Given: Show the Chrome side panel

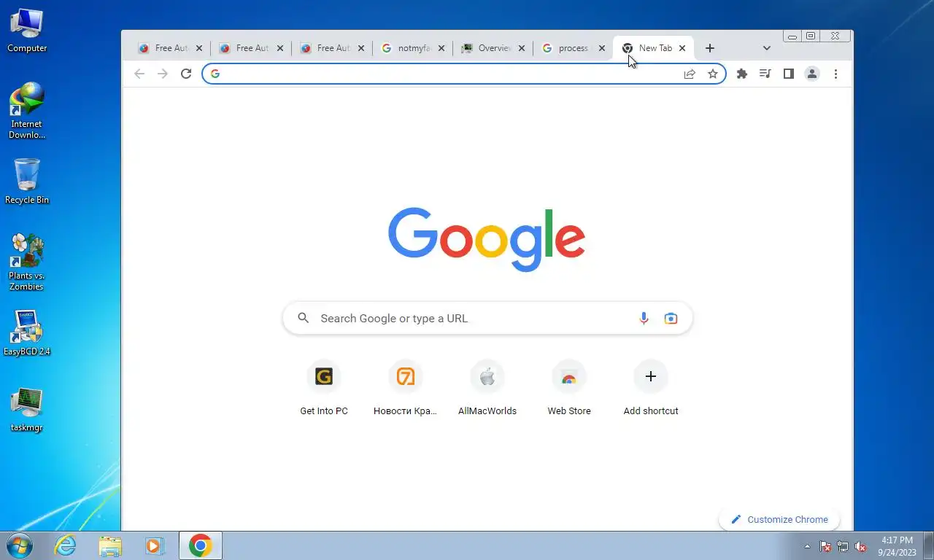Looking at the screenshot, I should pos(788,74).
